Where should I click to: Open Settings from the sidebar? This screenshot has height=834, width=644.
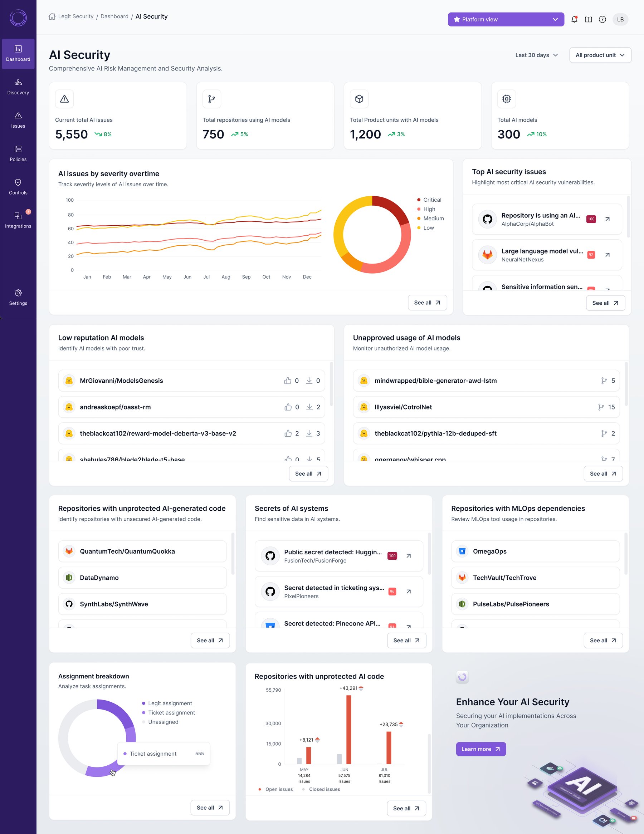18,297
